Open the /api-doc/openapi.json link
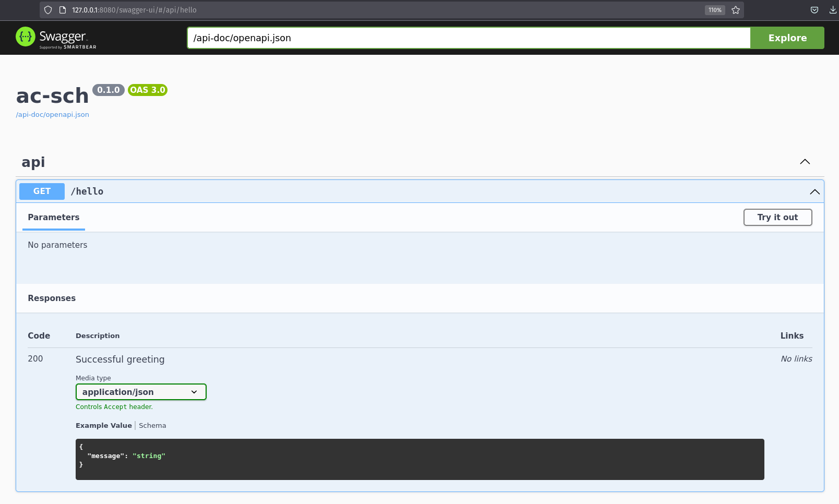Viewport: 839px width, 504px height. [53, 115]
